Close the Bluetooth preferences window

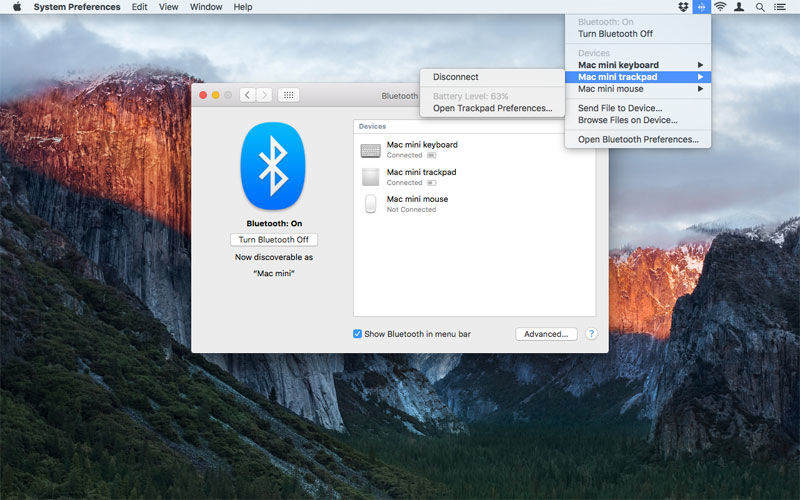click(x=203, y=95)
